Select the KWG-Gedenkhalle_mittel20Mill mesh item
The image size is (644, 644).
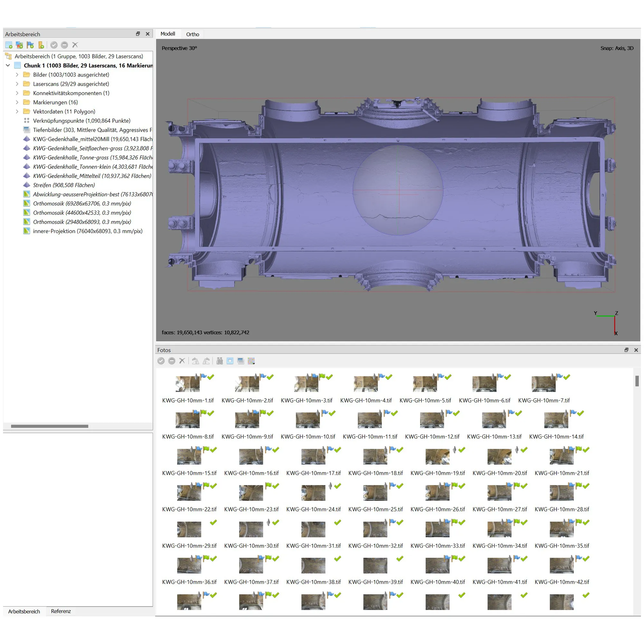coord(88,139)
